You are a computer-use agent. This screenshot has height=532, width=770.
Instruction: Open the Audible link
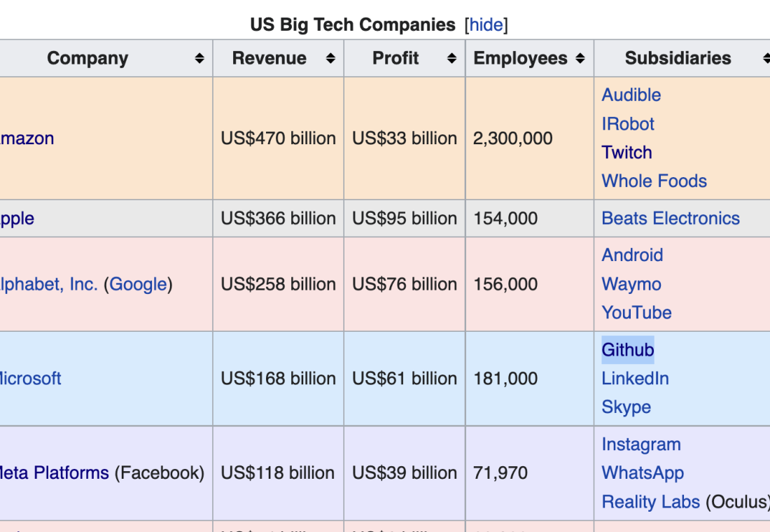[x=631, y=94]
